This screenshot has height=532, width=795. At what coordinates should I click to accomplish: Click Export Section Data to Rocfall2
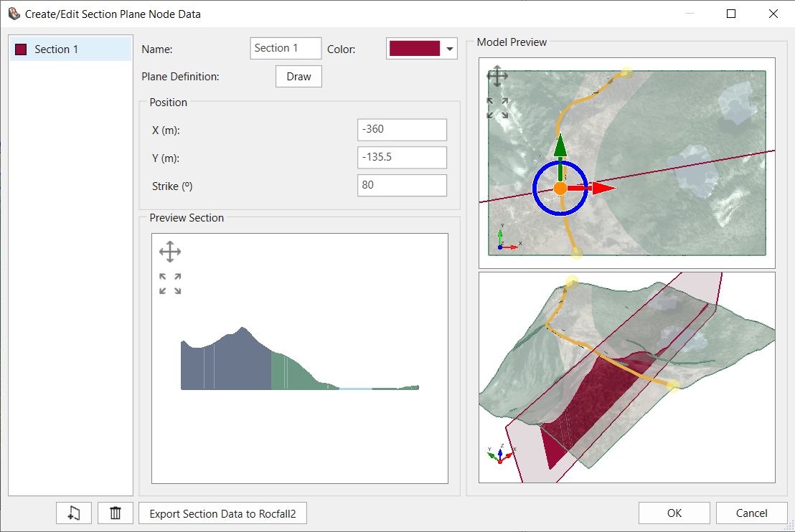click(222, 513)
